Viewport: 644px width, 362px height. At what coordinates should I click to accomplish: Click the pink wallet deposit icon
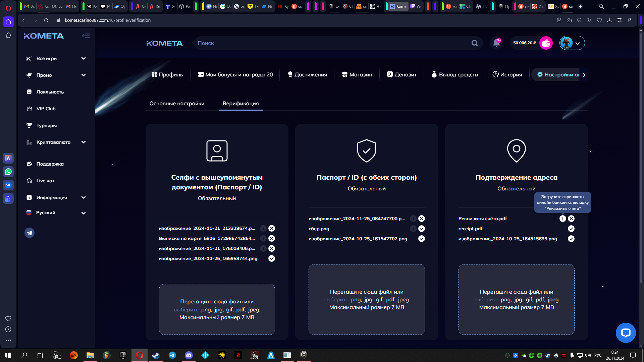pos(546,43)
